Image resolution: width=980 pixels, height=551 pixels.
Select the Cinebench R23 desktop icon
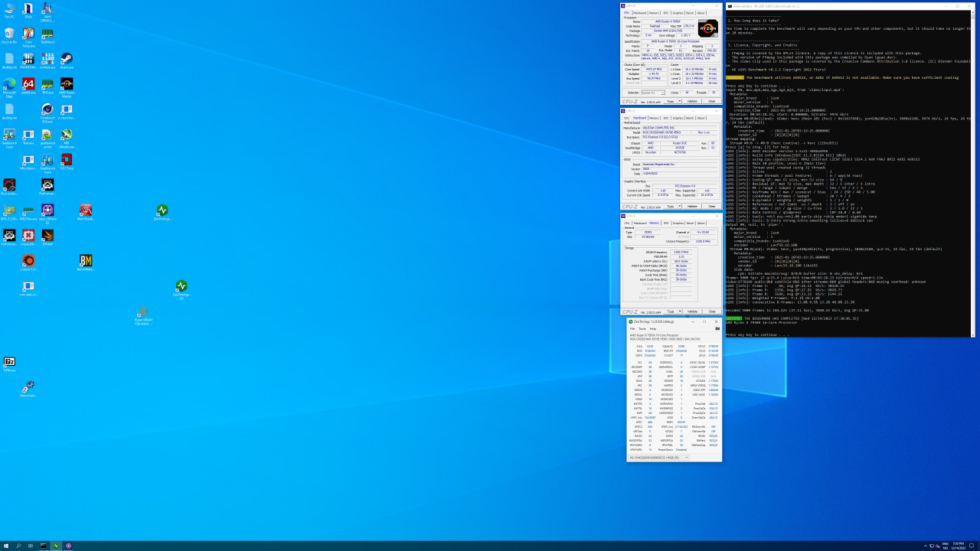[47, 110]
